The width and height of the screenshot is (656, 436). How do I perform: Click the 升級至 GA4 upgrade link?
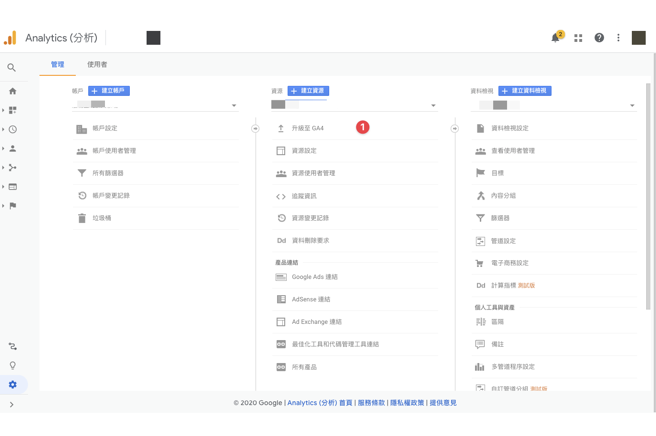click(x=308, y=128)
